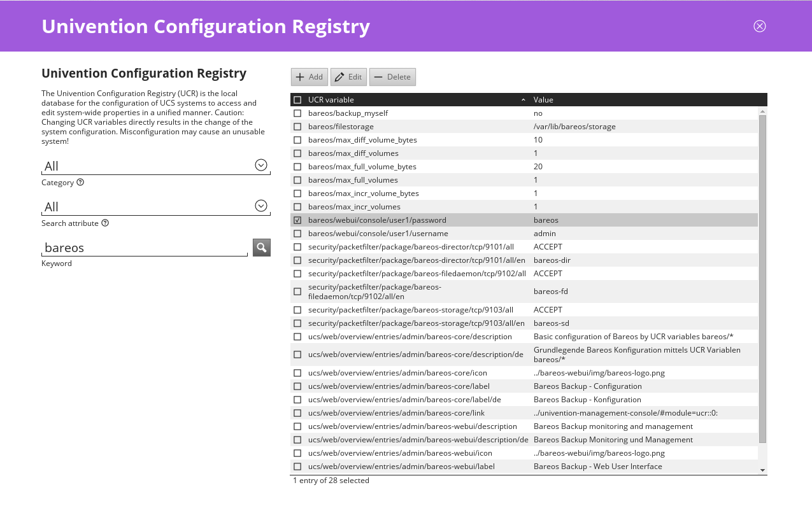This screenshot has height=520, width=812.
Task: Click the bareos/filestorage variable name
Action: click(x=341, y=127)
